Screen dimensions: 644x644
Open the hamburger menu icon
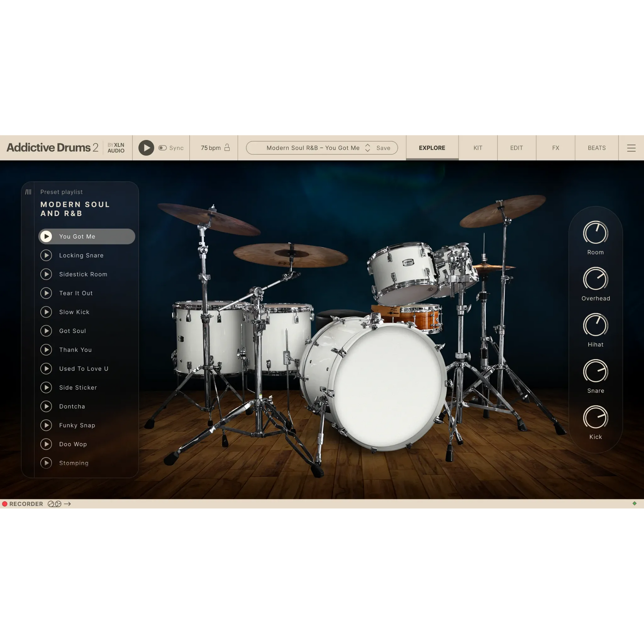pos(631,148)
